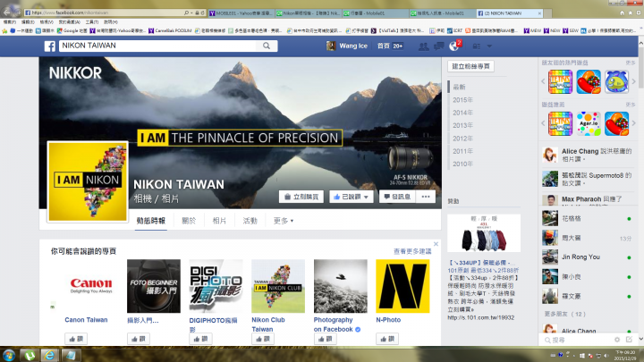
Task: Jump to 2010年 in timeline
Action: tap(463, 164)
